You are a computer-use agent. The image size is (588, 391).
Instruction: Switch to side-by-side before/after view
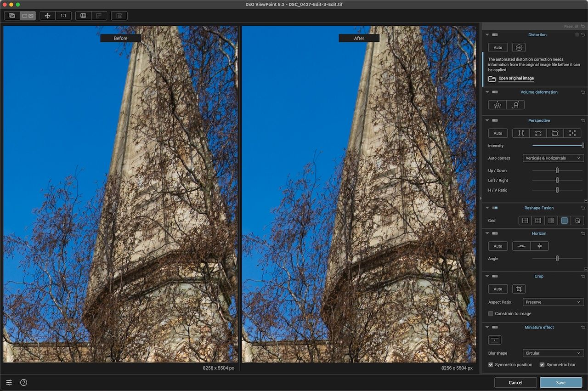tap(28, 15)
